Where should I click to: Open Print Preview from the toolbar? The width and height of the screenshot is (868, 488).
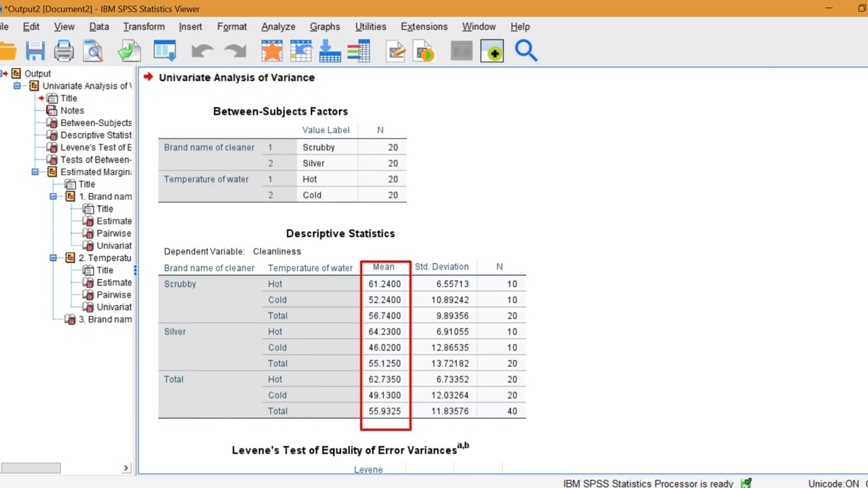tap(94, 52)
